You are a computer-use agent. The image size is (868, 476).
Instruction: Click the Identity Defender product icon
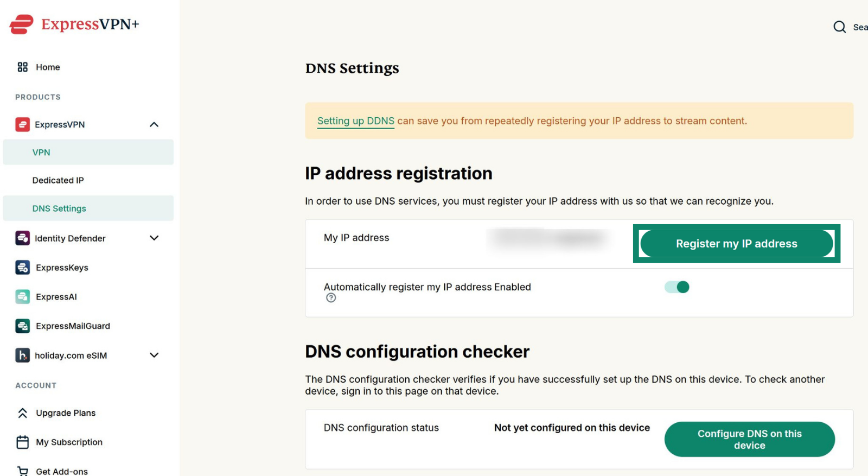pos(22,238)
